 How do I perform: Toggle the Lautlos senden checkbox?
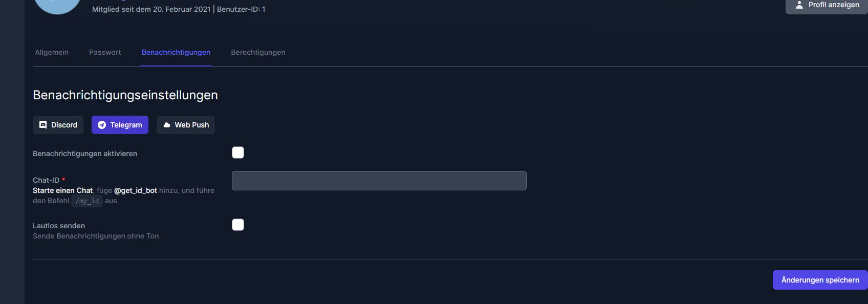238,225
